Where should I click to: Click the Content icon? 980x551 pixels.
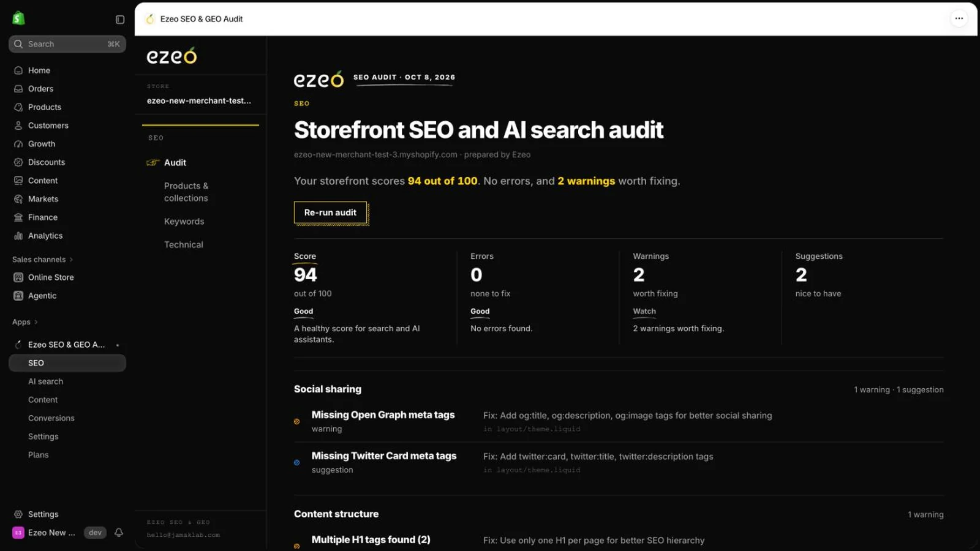click(x=18, y=181)
